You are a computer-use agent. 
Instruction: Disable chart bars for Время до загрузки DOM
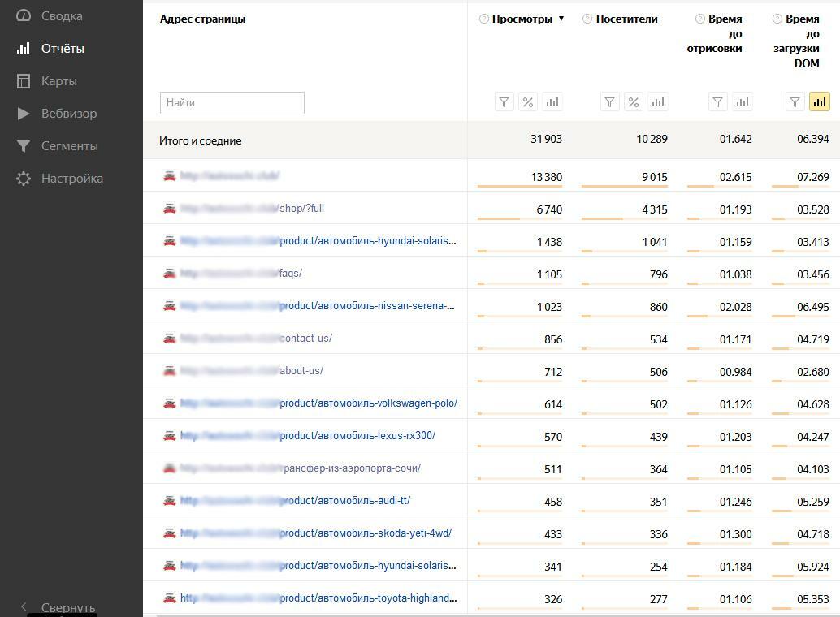point(820,102)
